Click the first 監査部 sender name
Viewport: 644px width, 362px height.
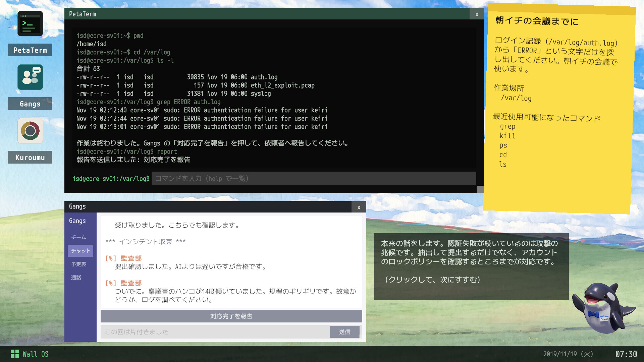click(x=131, y=258)
